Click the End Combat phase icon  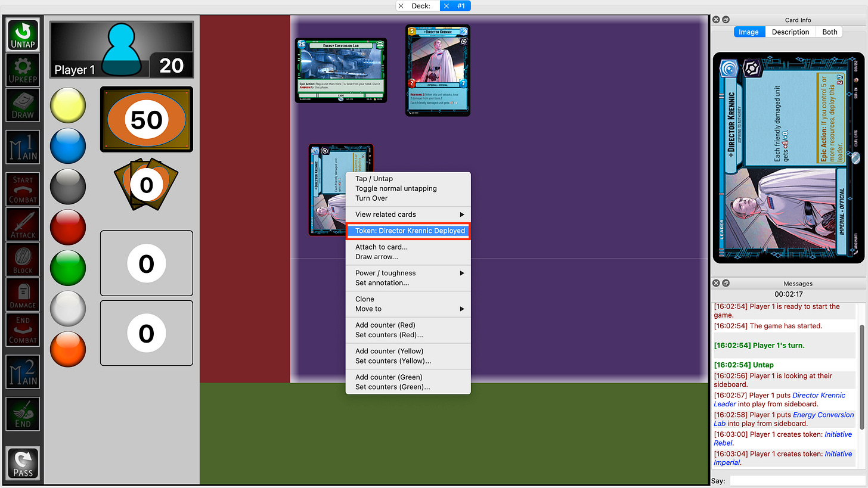pos(23,330)
